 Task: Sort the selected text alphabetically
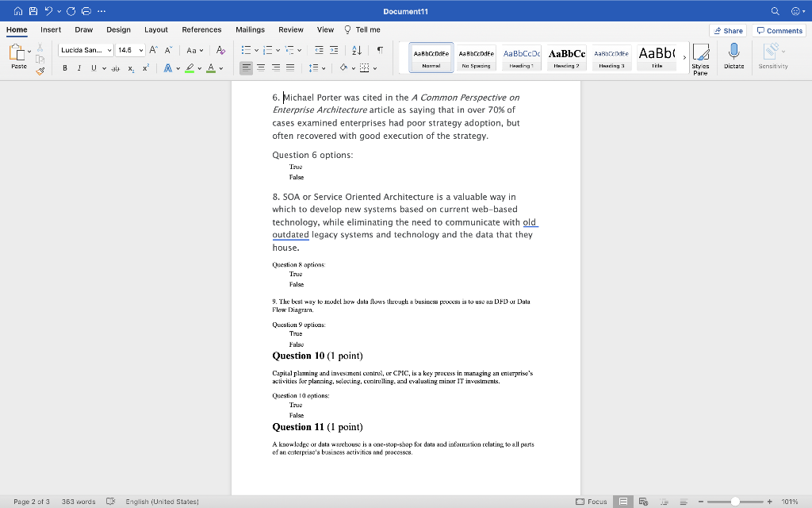tap(358, 49)
